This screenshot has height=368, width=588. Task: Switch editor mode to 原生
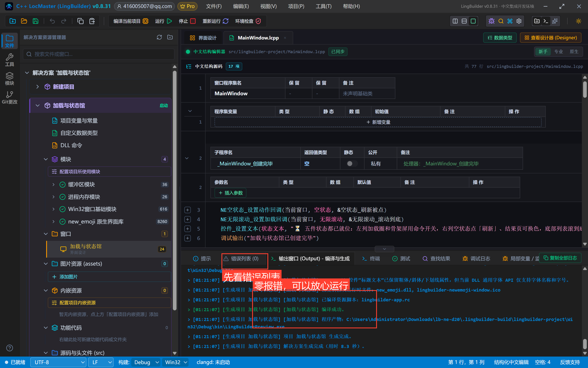click(574, 52)
